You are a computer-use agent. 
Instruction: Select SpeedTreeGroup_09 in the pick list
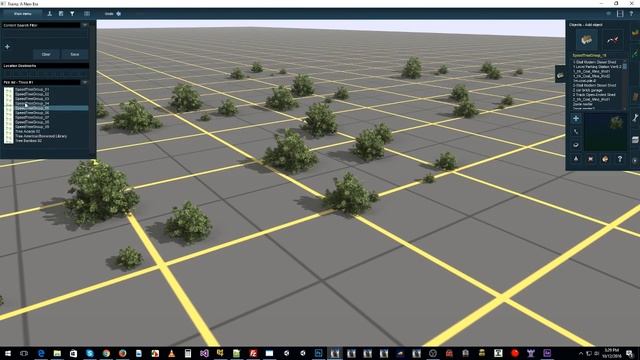coord(32,127)
